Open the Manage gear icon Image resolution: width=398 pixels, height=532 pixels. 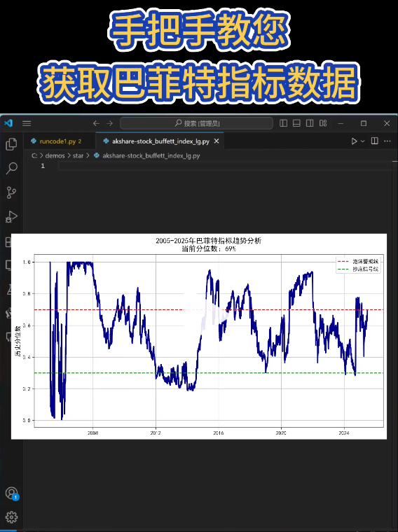point(11,517)
